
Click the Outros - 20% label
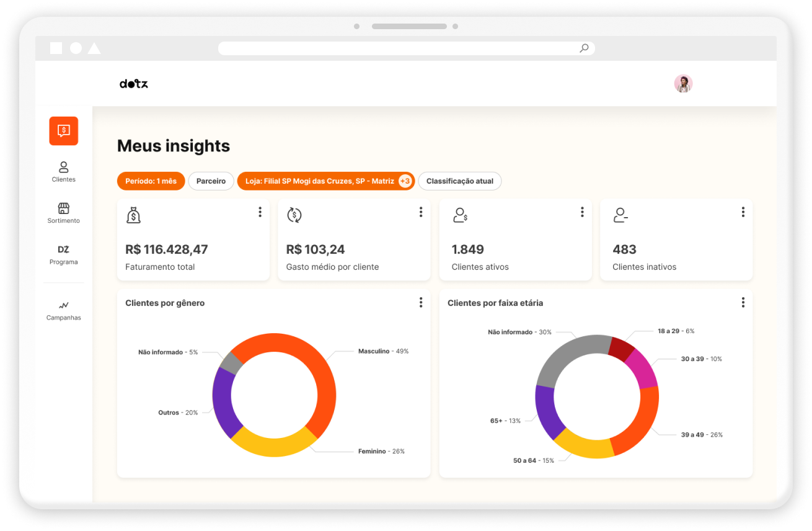tap(179, 413)
